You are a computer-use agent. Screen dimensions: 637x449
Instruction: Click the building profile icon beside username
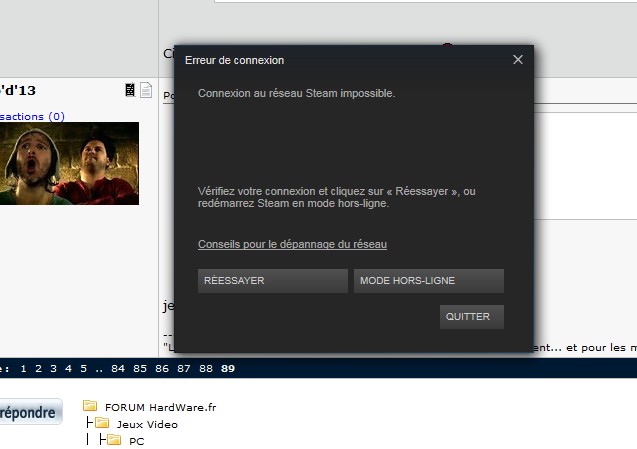pos(130,90)
